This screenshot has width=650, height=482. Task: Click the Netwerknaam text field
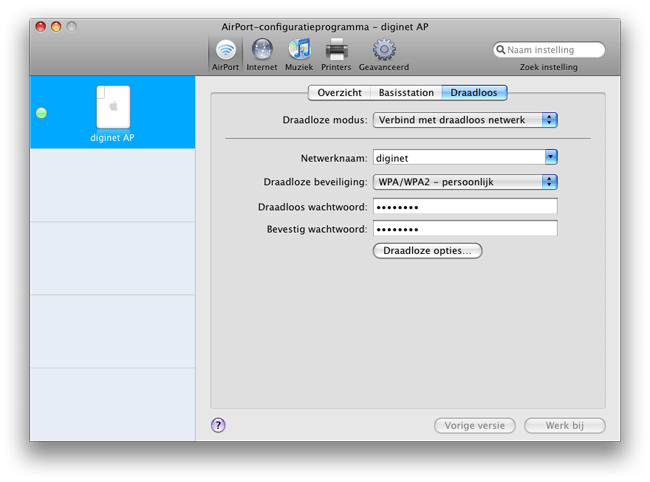[459, 157]
